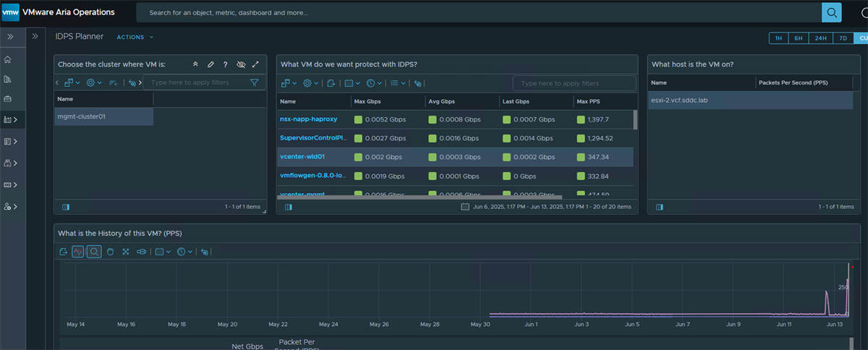The image size is (868, 350).
Task: Click the funnel filter icon in cluster widget
Action: click(x=255, y=82)
